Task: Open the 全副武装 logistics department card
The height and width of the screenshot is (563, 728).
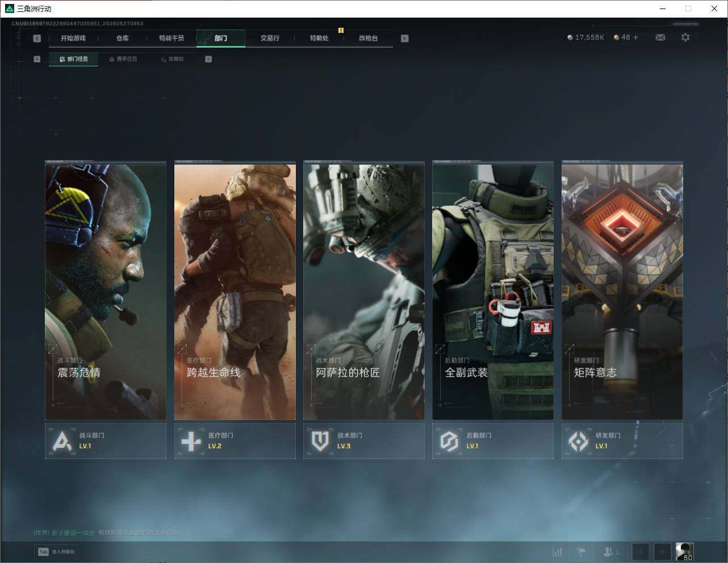Action: click(493, 291)
